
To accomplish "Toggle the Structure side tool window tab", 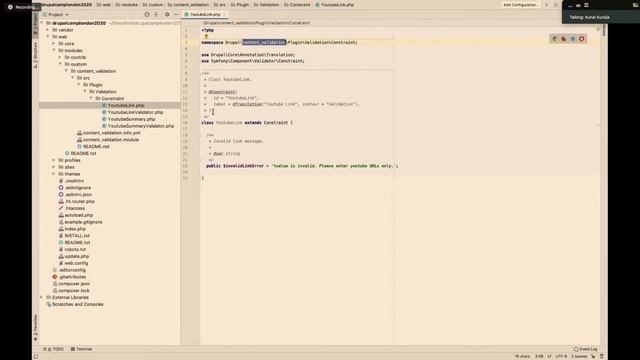I will 36,55.
